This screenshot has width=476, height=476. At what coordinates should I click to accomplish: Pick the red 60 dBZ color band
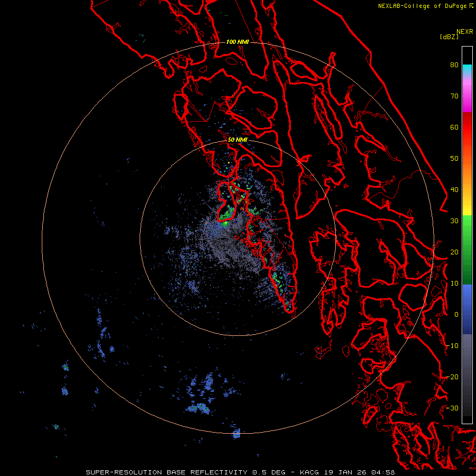click(467, 127)
